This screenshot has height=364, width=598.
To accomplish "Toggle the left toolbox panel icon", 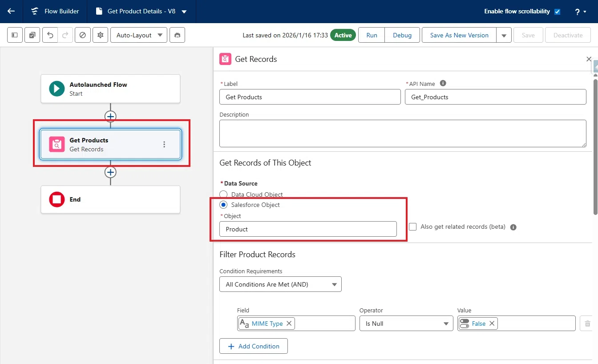I will (x=15, y=35).
